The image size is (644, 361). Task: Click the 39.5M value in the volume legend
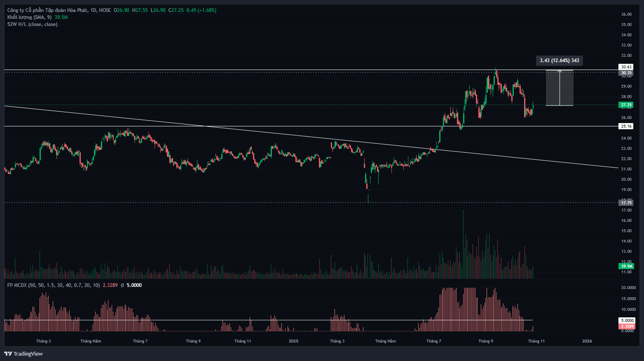pos(61,17)
